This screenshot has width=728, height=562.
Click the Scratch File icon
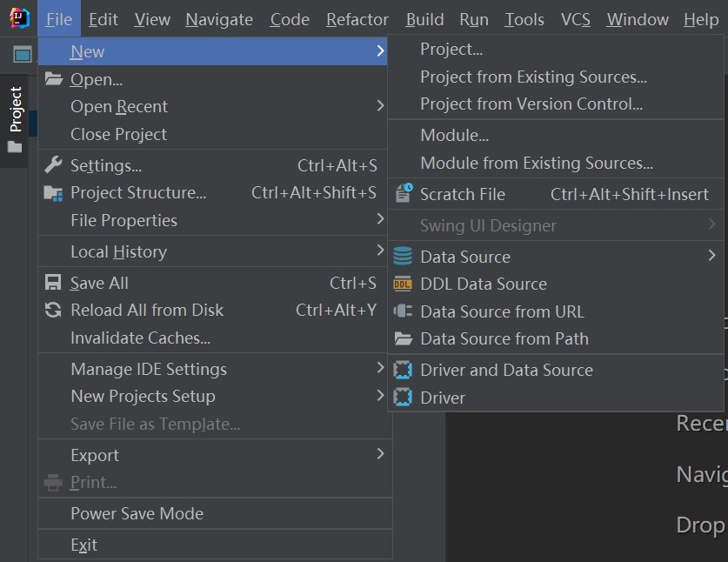point(403,194)
